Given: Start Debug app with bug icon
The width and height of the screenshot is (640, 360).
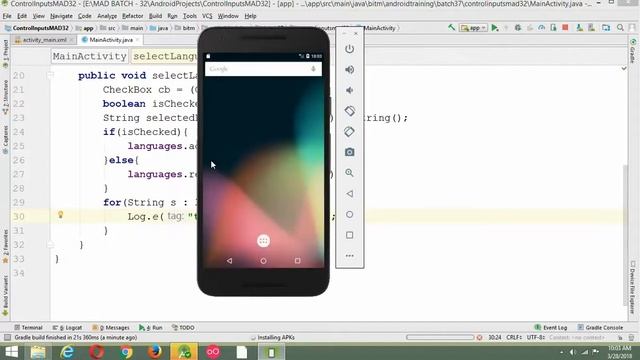Looking at the screenshot, I should point(518,28).
